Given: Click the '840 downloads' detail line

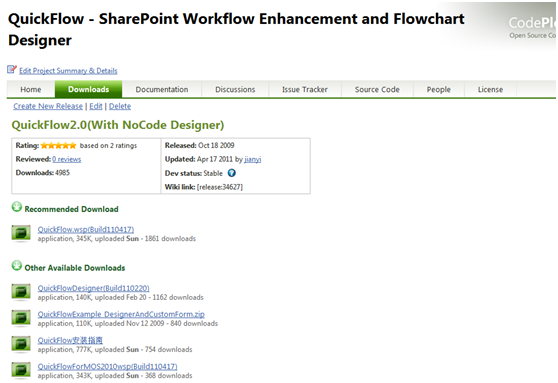Looking at the screenshot, I should click(128, 323).
